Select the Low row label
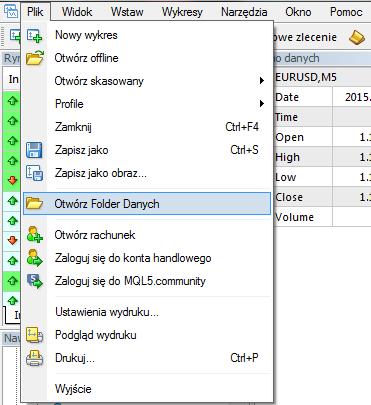The height and width of the screenshot is (405, 371). pos(285,177)
